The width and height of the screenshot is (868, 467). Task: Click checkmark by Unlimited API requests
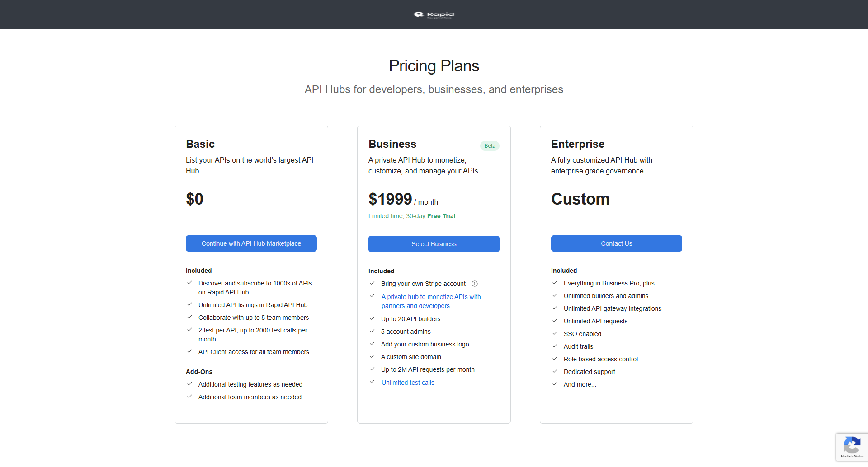[555, 321]
